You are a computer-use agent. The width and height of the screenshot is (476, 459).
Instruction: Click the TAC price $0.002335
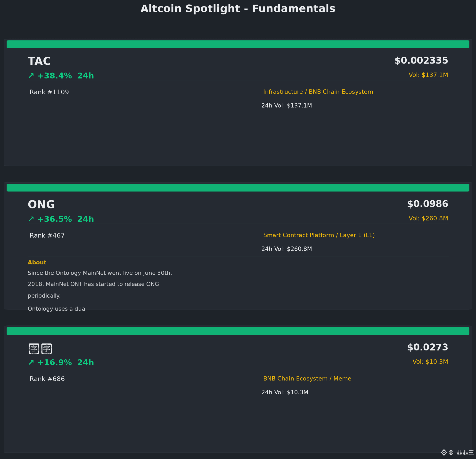421,61
